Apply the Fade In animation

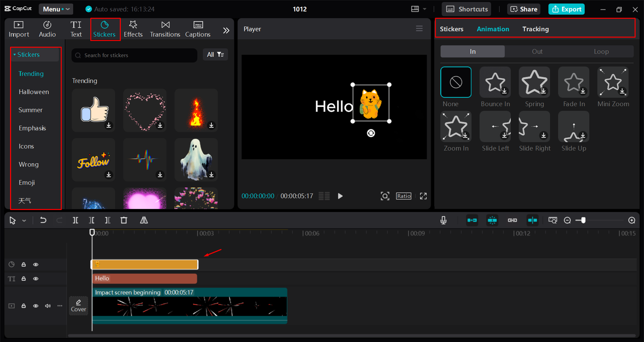pos(574,82)
